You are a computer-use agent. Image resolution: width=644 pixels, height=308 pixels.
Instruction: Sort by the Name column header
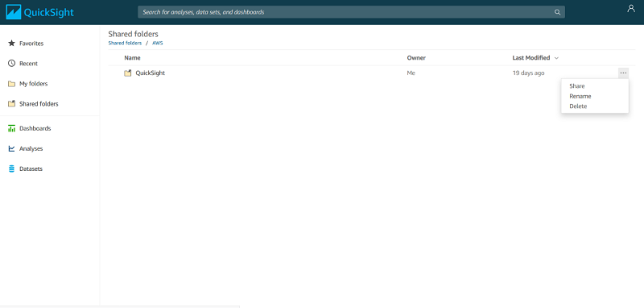(x=132, y=58)
